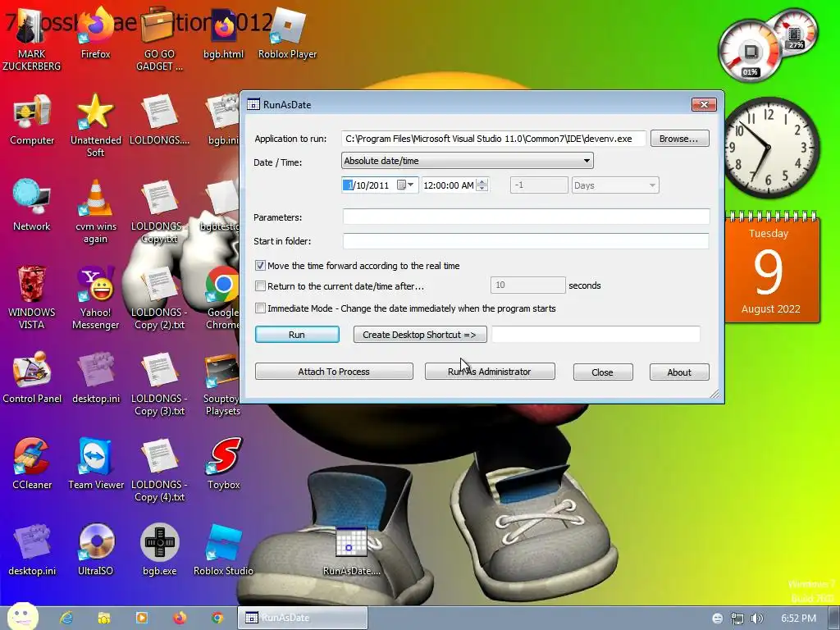Open the volume speaker tray icon
This screenshot has width=840, height=630.
point(757,619)
